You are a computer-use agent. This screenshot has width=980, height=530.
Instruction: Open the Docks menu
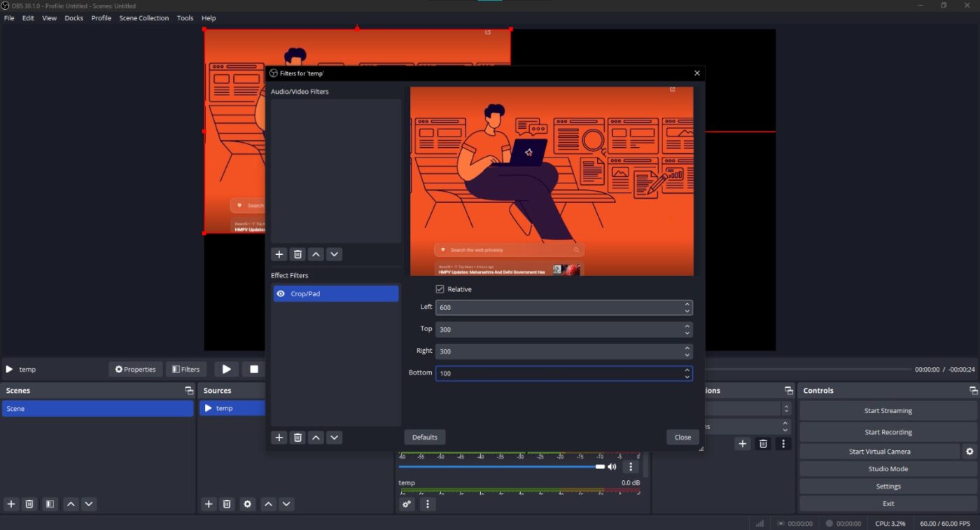click(73, 18)
